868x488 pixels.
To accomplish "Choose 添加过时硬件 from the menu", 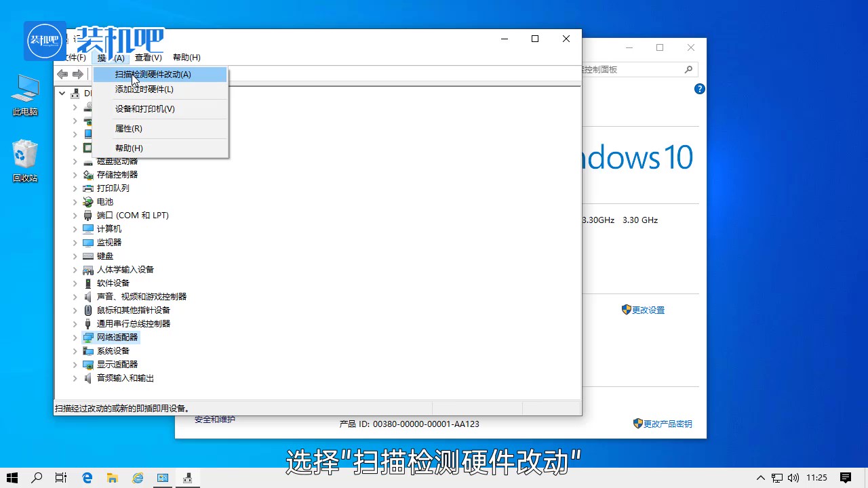I will (x=144, y=89).
